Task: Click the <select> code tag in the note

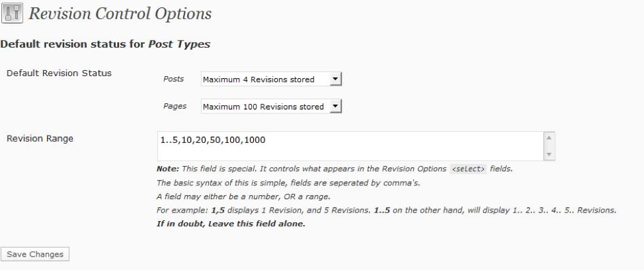Action: 468,169
